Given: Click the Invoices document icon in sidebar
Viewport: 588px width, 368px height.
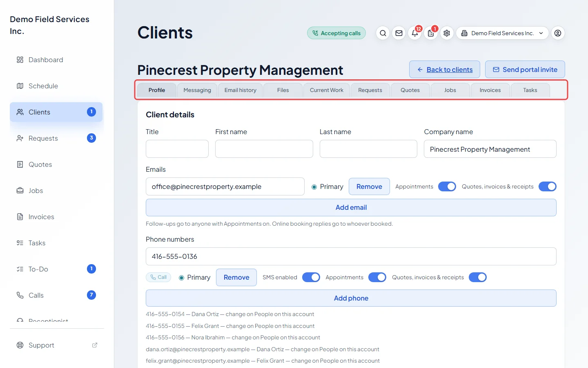Looking at the screenshot, I should pyautogui.click(x=20, y=217).
